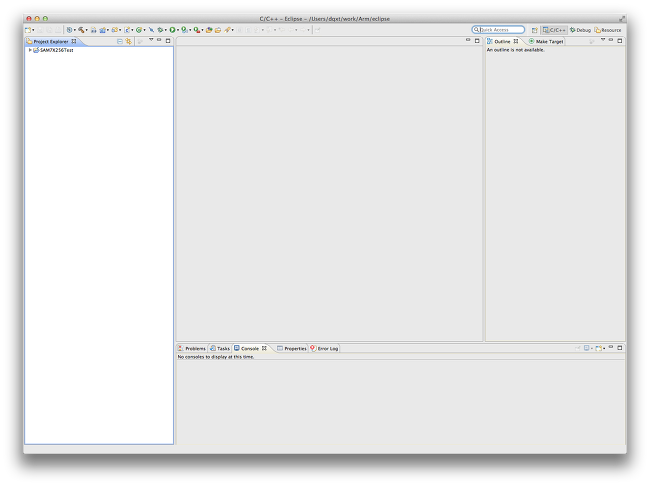Open the Outline view menu triangle
Image resolution: width=650 pixels, height=486 pixels.
click(x=603, y=40)
